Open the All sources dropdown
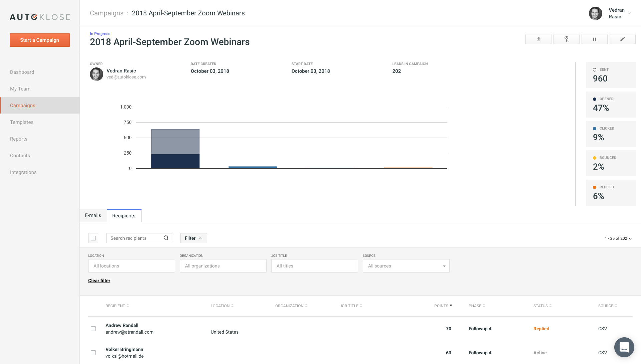Image resolution: width=641 pixels, height=364 pixels. (x=406, y=266)
